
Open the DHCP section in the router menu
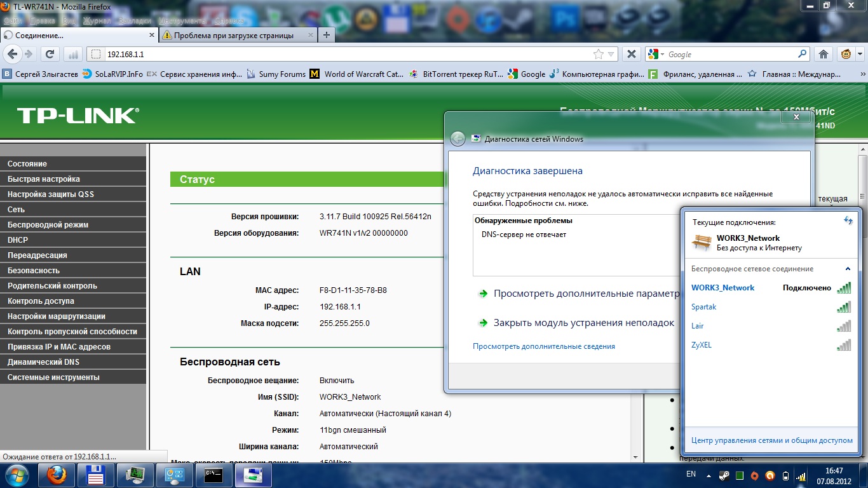point(18,240)
